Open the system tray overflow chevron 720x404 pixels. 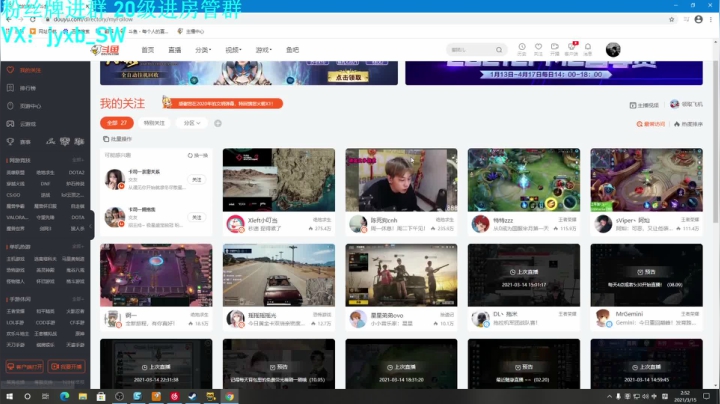(609, 396)
